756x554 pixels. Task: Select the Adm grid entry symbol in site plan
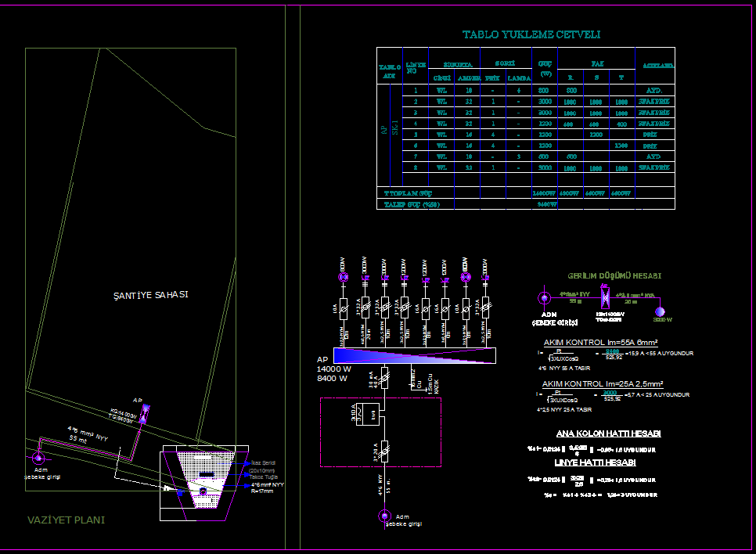[37, 459]
